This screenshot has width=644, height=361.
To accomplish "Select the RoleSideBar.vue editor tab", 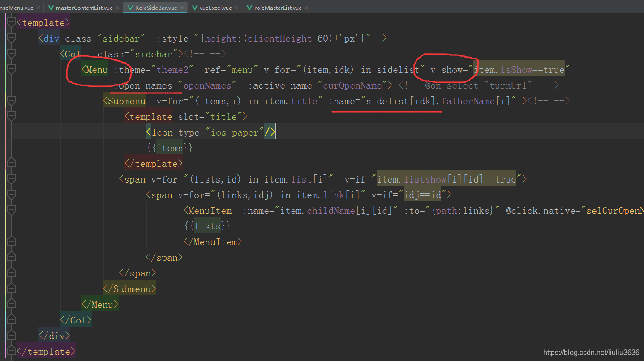I will point(155,8).
